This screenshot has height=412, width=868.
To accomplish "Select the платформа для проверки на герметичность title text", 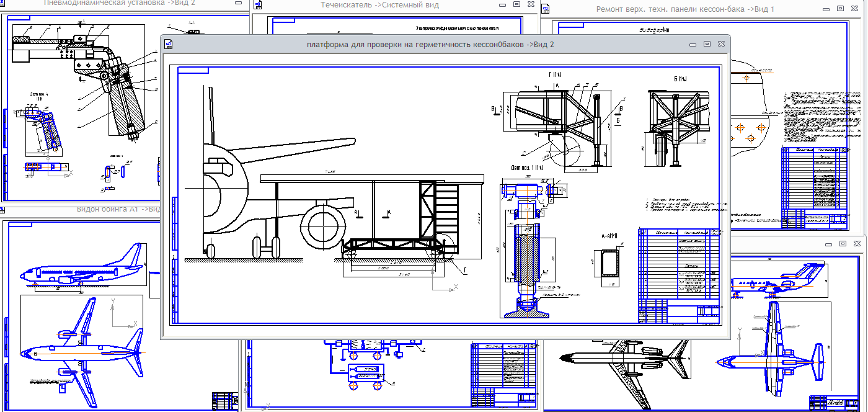I will pyautogui.click(x=430, y=44).
